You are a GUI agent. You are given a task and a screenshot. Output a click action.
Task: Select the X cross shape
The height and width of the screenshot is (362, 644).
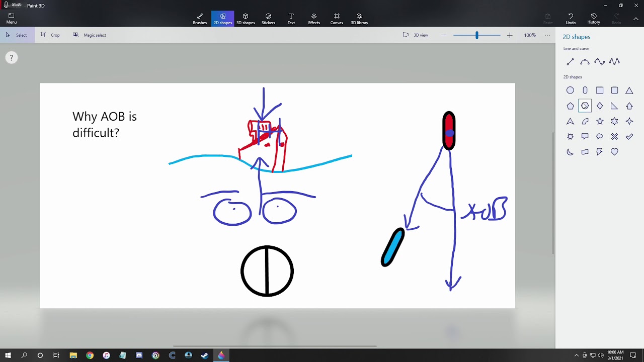[614, 136]
